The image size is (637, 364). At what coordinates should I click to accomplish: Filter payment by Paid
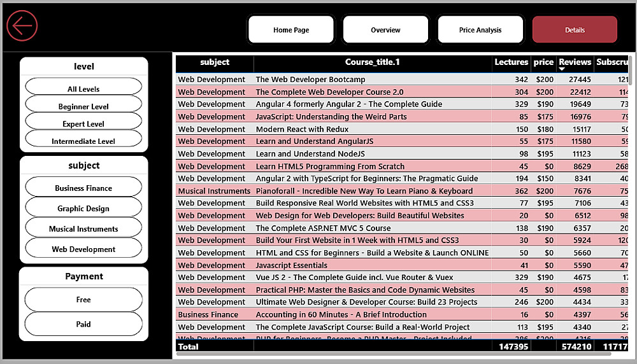point(83,324)
